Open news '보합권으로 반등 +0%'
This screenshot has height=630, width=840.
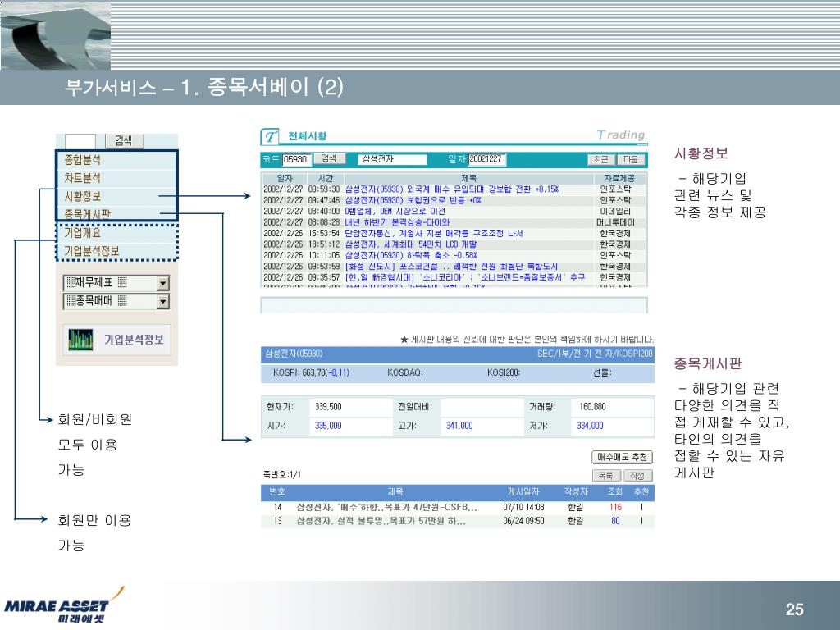(x=413, y=200)
